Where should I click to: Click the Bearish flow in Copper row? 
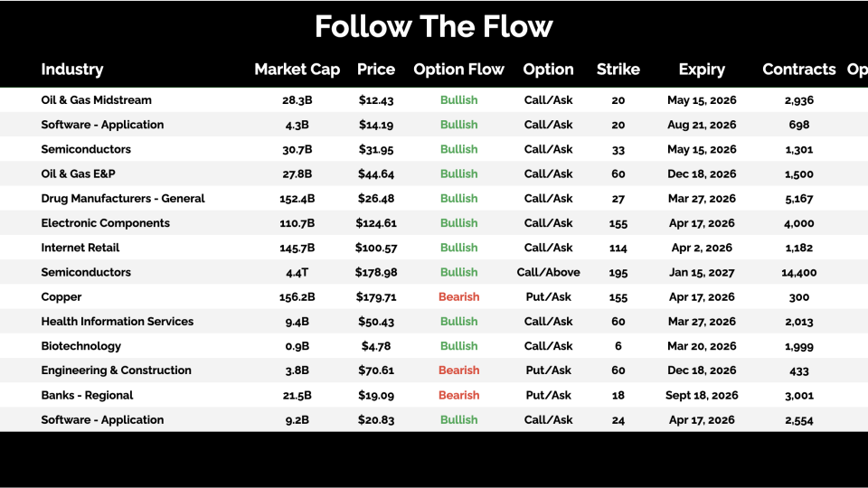point(458,297)
